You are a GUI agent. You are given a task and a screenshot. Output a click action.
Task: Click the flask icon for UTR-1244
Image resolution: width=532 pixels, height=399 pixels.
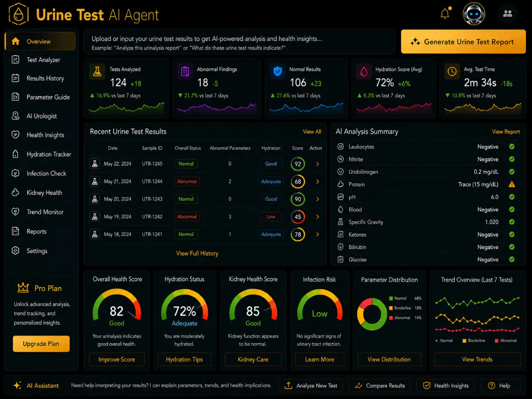click(94, 181)
